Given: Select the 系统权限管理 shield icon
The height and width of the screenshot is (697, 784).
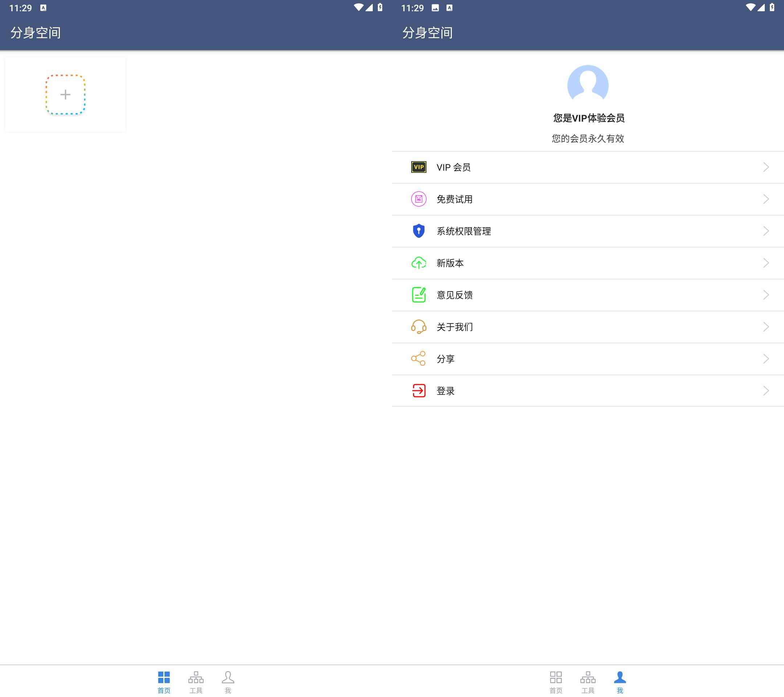Looking at the screenshot, I should click(x=418, y=231).
